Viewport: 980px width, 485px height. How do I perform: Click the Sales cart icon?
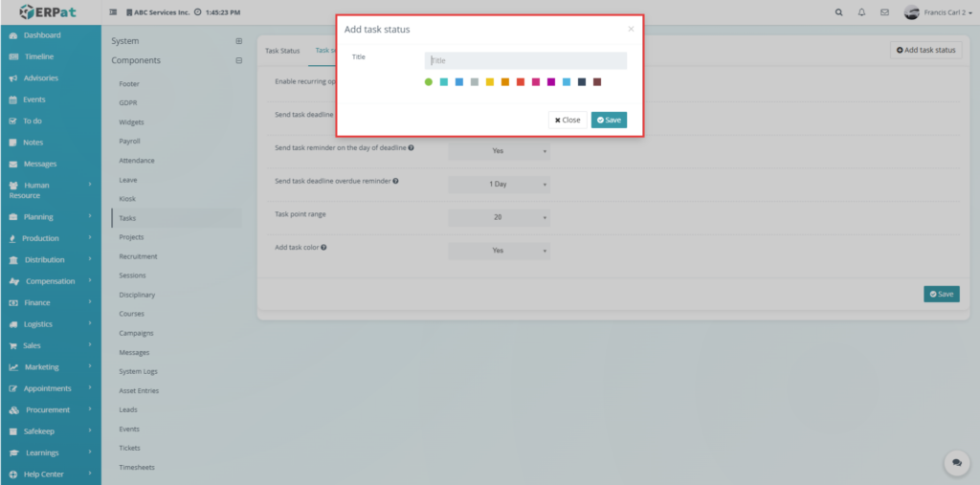pyautogui.click(x=13, y=346)
